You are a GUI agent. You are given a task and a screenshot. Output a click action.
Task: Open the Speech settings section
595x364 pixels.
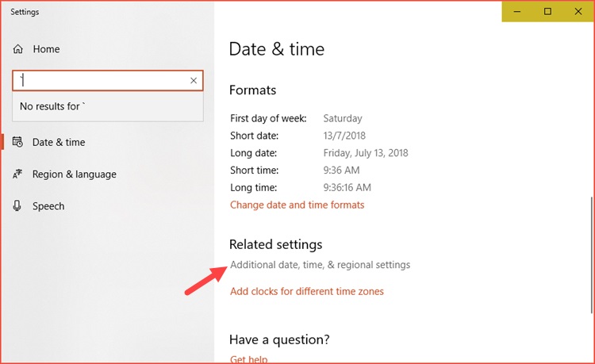tap(48, 206)
